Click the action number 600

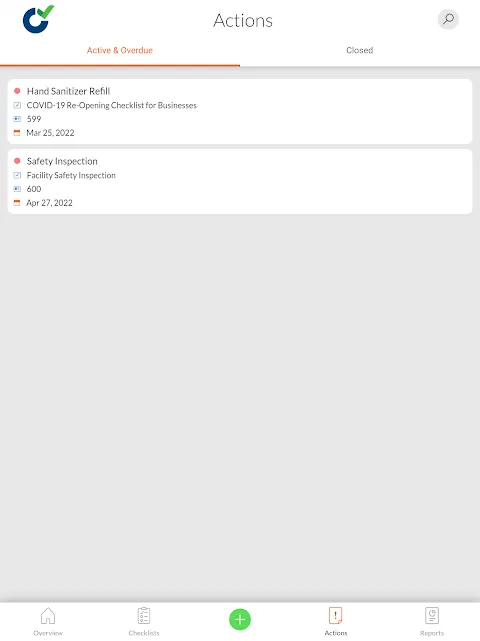34,189
